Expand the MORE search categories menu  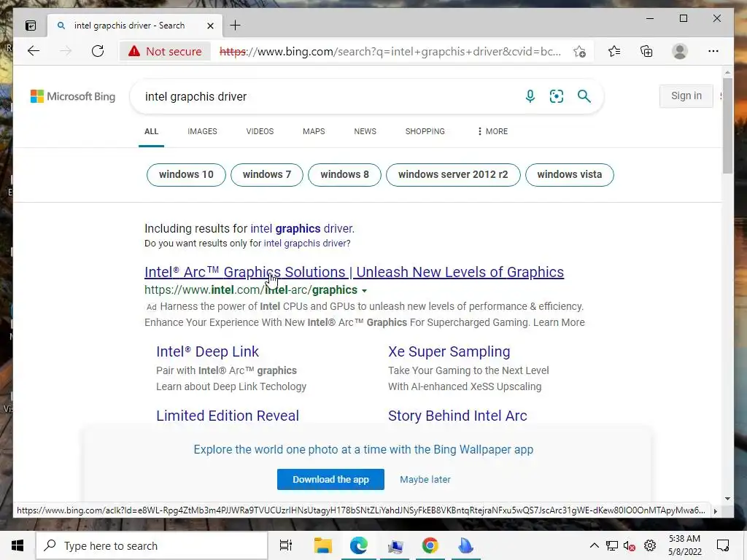(x=493, y=131)
